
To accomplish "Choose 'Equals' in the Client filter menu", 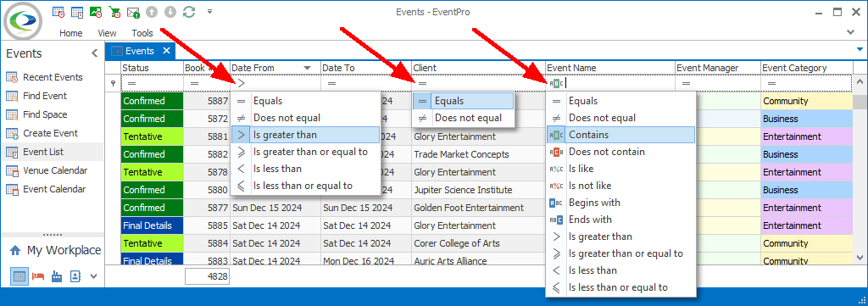I will click(x=464, y=101).
